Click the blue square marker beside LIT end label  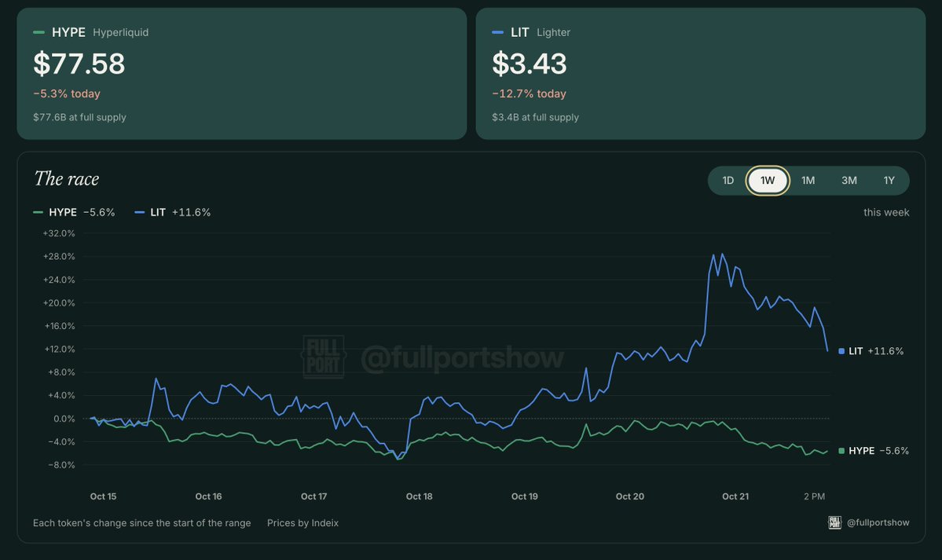click(841, 351)
